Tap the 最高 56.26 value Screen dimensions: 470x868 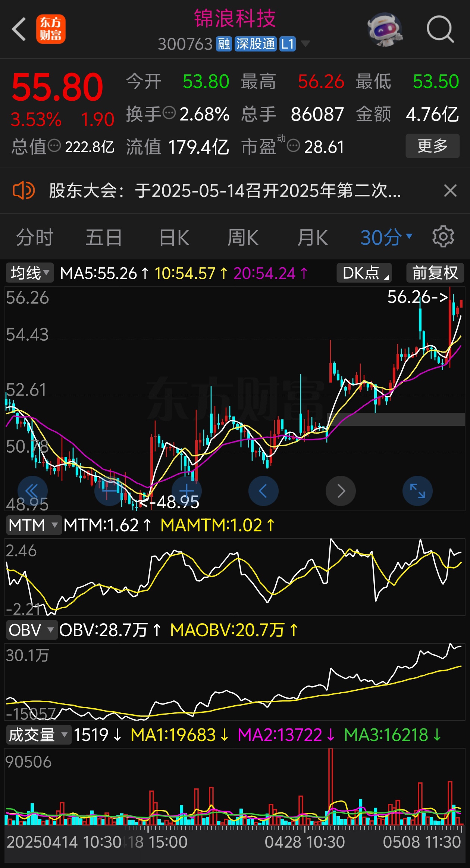[x=321, y=81]
